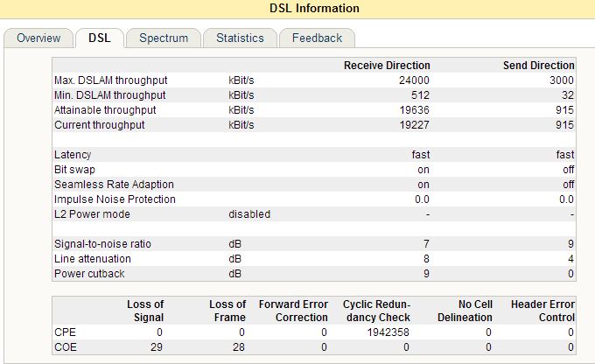Click the Receive Direction column header
595x364 pixels.
pos(387,66)
